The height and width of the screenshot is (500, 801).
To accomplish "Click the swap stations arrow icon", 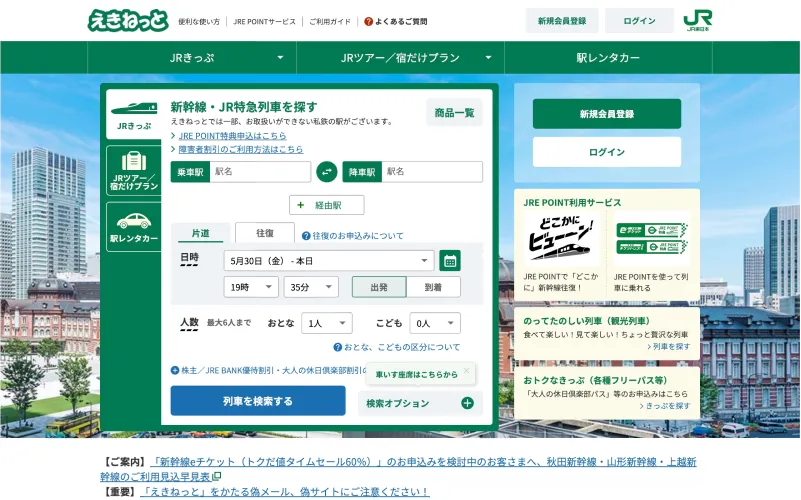I will pyautogui.click(x=326, y=172).
